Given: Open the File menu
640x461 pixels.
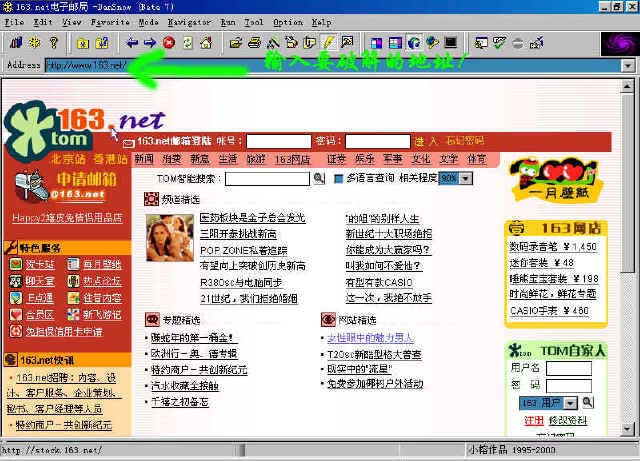Looking at the screenshot, I should (x=14, y=22).
